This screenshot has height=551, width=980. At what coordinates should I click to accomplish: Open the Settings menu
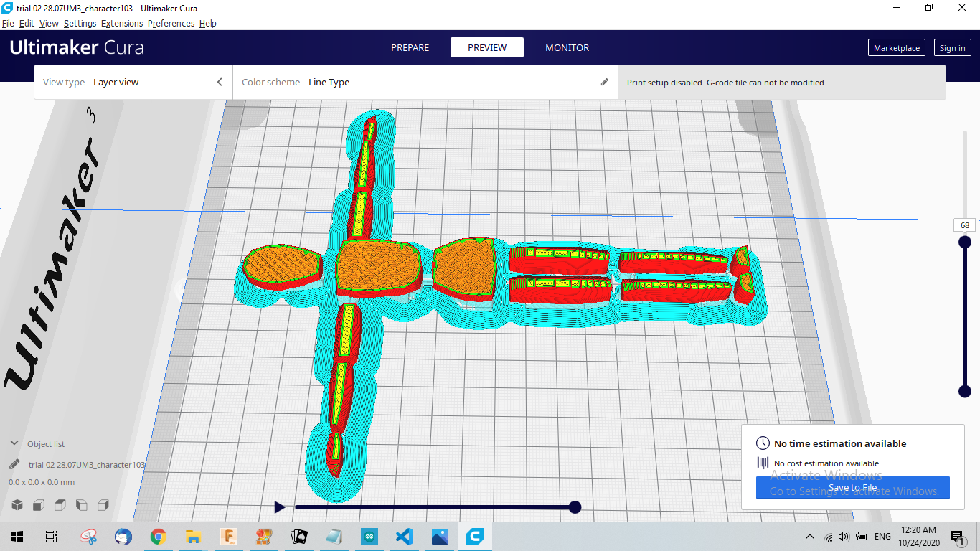pyautogui.click(x=80, y=23)
